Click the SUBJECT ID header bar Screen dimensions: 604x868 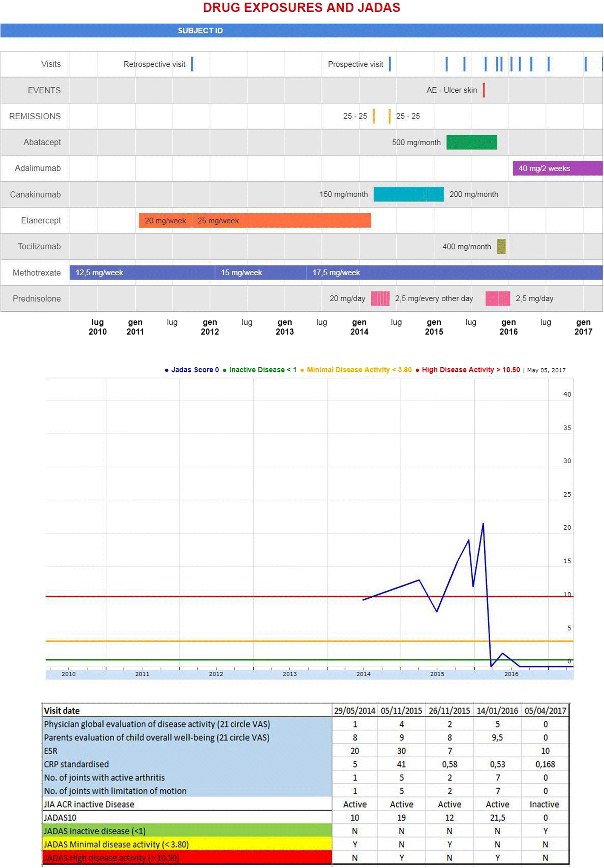(x=302, y=31)
